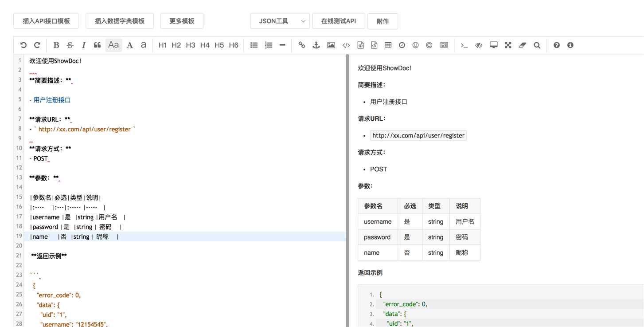This screenshot has width=644, height=327.
Task: Click the Aa first-letter capitalize button
Action: click(113, 45)
